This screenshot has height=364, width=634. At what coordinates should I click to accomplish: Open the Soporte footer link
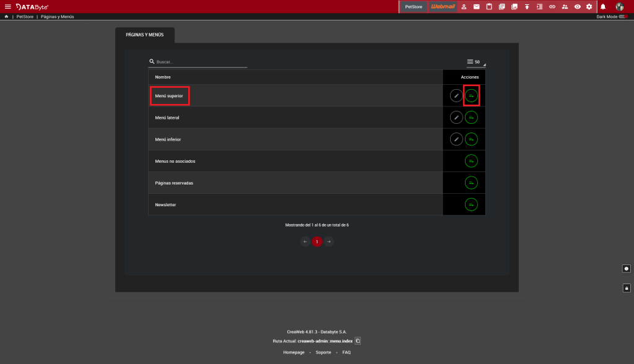[x=323, y=352]
